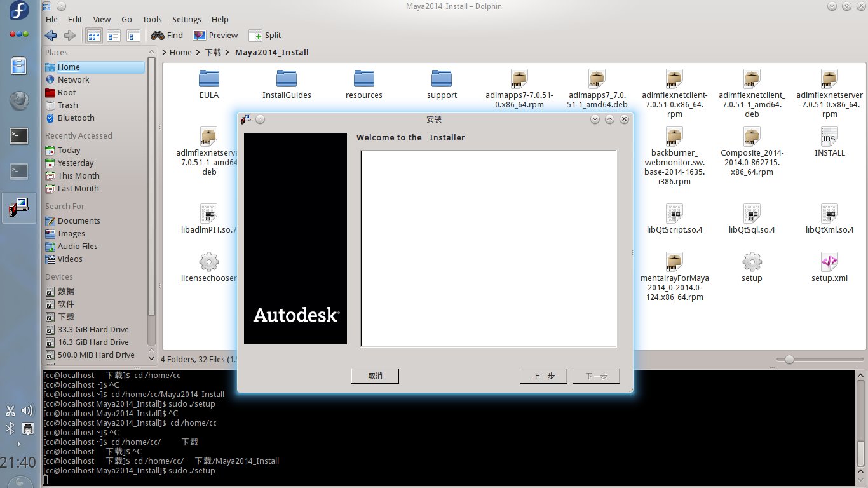Open the clipboard scissors tray icon
The height and width of the screenshot is (488, 868).
(10, 410)
